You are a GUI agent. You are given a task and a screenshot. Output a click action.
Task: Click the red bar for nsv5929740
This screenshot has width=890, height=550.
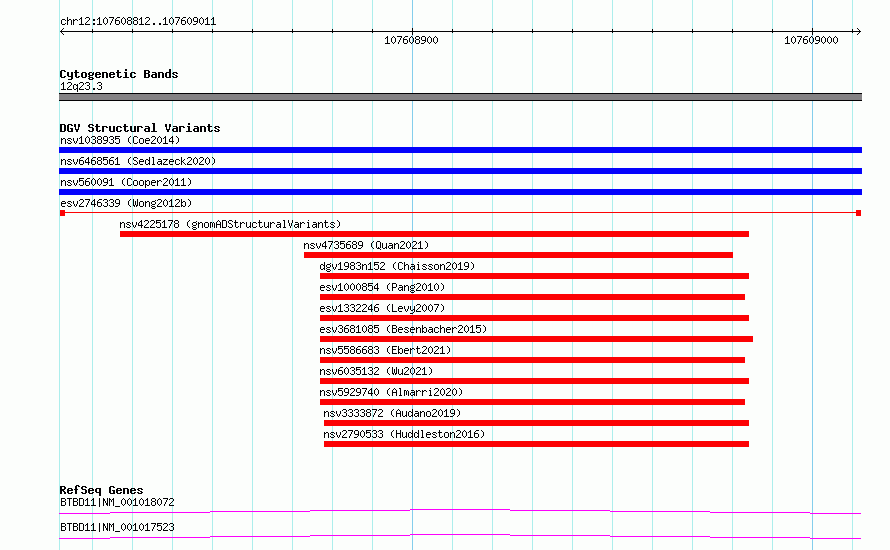tap(532, 402)
